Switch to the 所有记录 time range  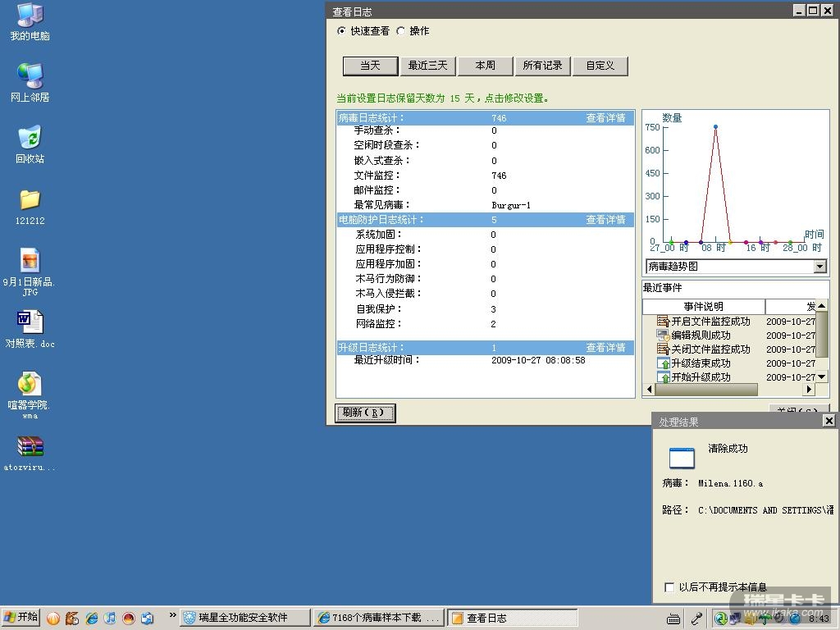click(x=542, y=66)
